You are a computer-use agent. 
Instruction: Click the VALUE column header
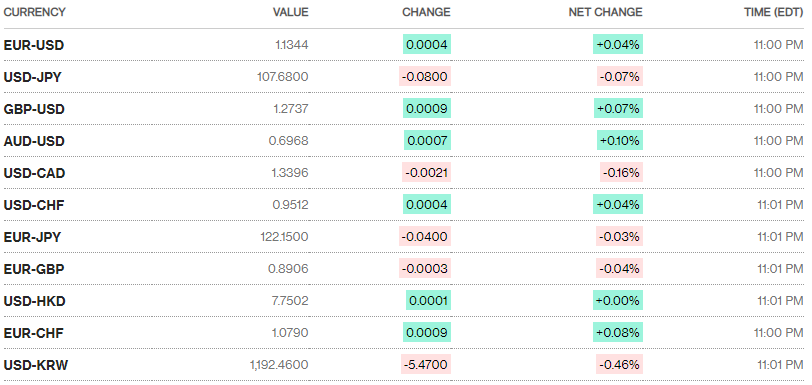(291, 12)
